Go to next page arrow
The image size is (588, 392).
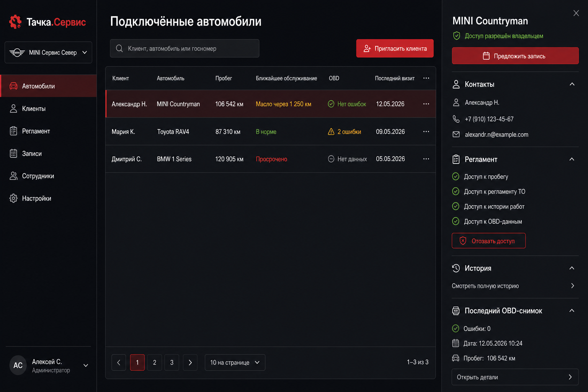click(x=190, y=363)
